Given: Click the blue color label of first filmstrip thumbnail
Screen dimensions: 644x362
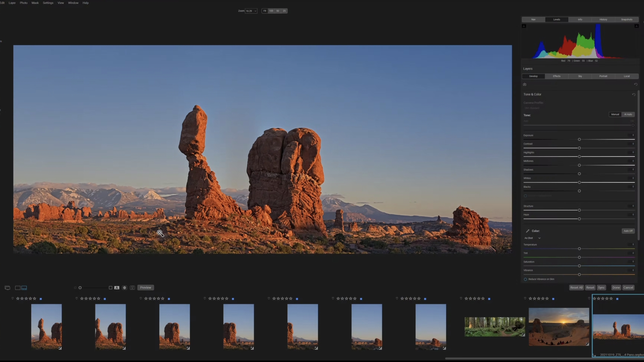Looking at the screenshot, I should pos(41,299).
